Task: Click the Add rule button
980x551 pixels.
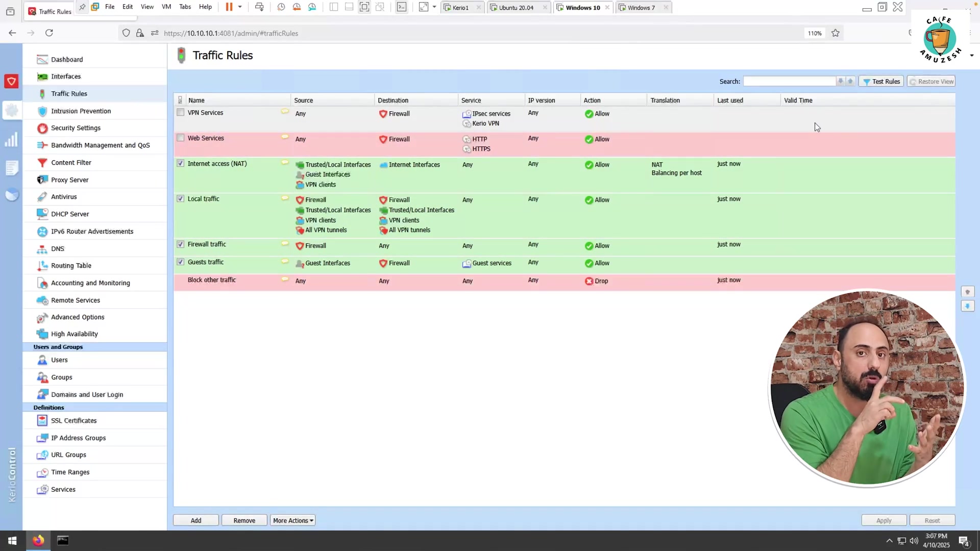Action: click(196, 520)
